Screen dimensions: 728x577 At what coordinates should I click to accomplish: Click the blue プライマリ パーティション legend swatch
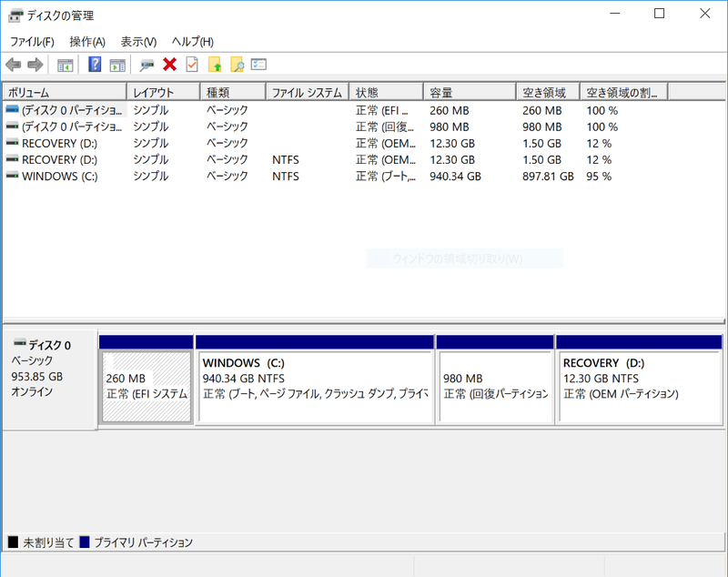click(85, 542)
